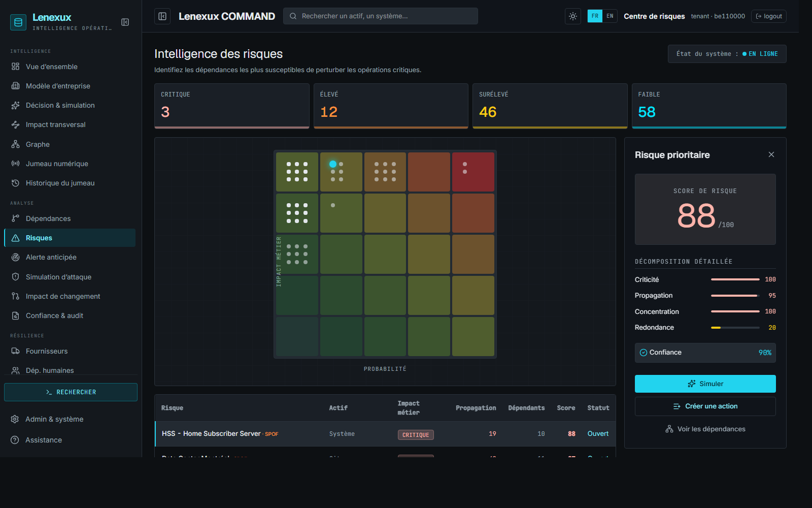Click the Graphe icon in sidebar
The image size is (812, 508).
coord(15,144)
